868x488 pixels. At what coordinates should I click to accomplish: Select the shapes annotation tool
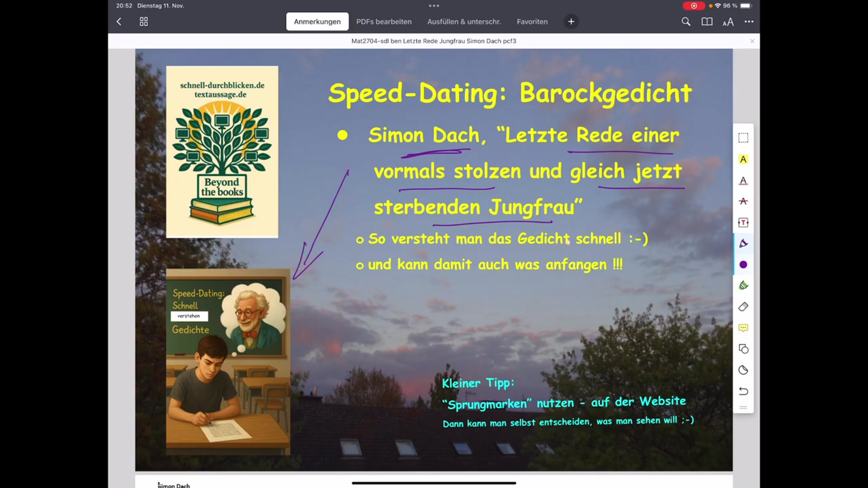[743, 348]
